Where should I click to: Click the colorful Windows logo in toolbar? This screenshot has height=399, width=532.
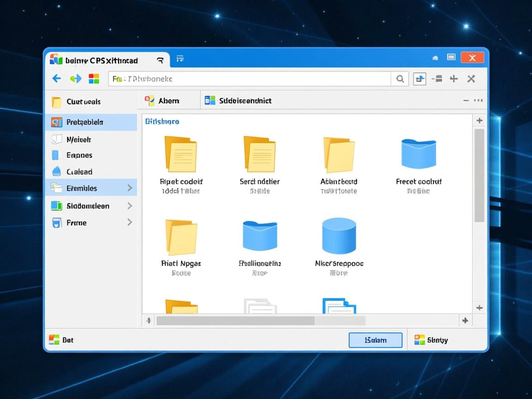[94, 79]
